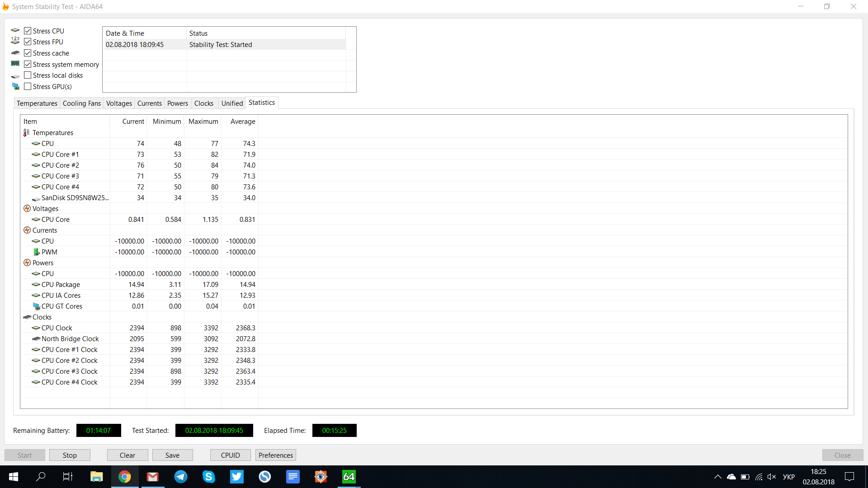Uncheck the Stress CPU checkbox

[28, 31]
